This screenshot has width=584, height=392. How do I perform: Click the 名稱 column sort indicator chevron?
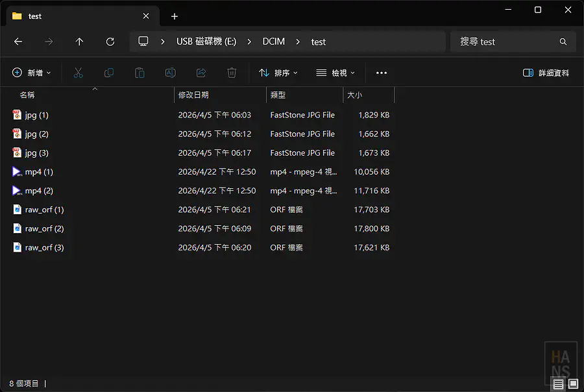pyautogui.click(x=95, y=88)
